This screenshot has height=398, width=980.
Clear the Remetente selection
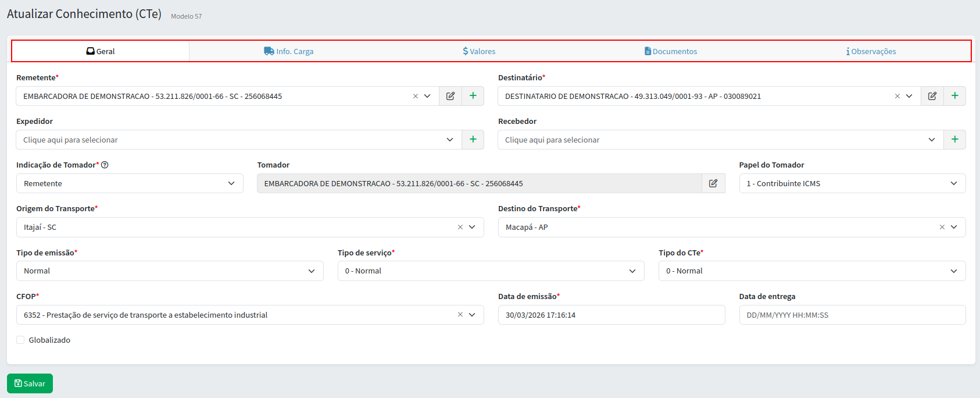click(416, 97)
